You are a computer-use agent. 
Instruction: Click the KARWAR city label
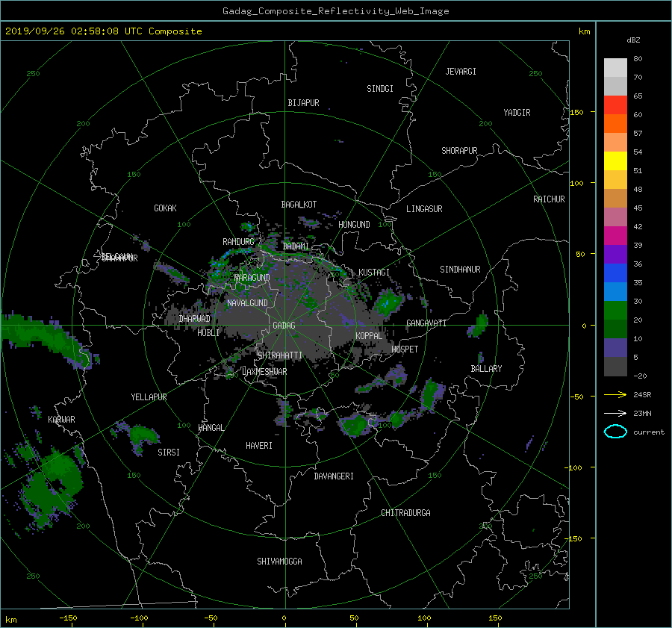point(61,420)
